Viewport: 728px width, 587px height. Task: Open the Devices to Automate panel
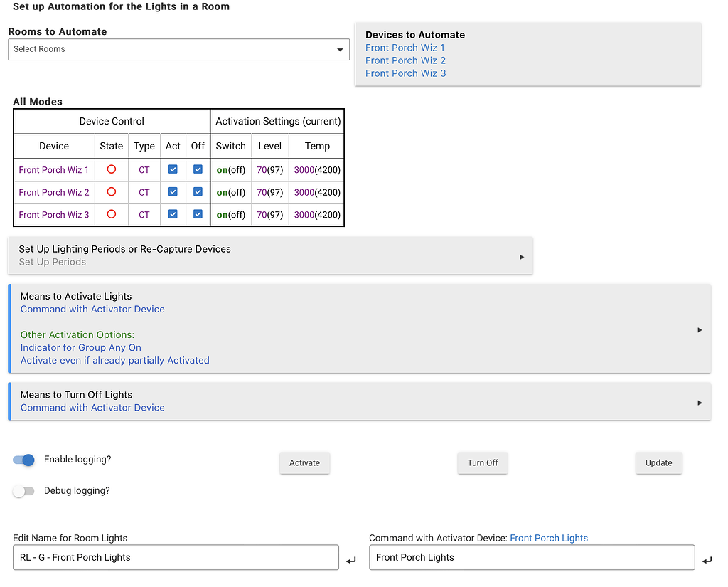(x=528, y=53)
